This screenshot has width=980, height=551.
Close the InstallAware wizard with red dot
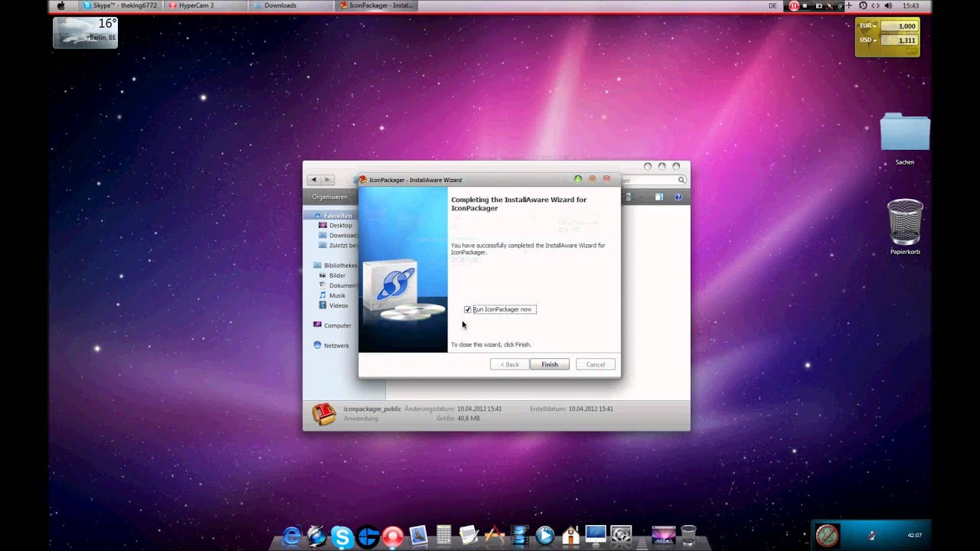[606, 179]
